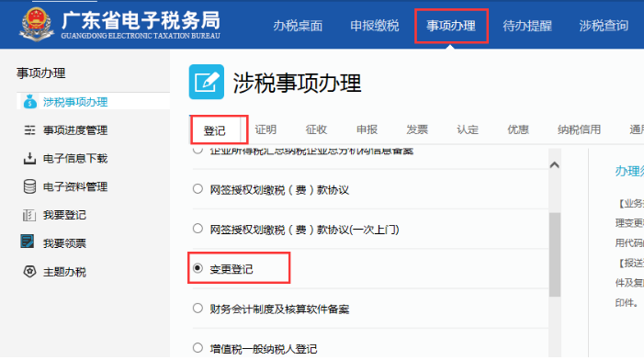Click the 涉税事项办理 page heading

[x=297, y=83]
